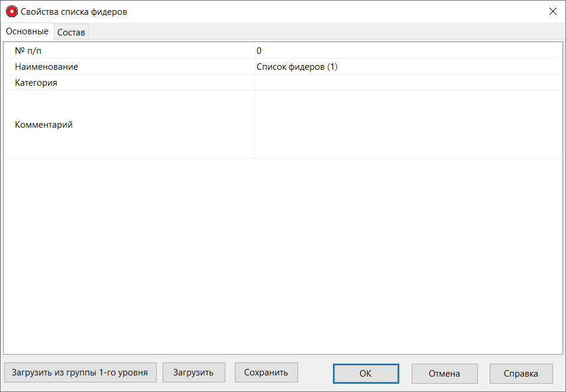Click empty area below the Комментарий row
566x392 pixels.
coord(283,254)
